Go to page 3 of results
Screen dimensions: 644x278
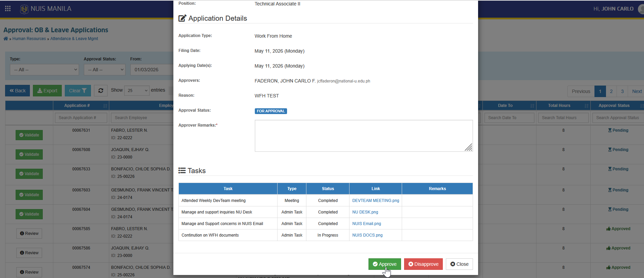click(622, 91)
